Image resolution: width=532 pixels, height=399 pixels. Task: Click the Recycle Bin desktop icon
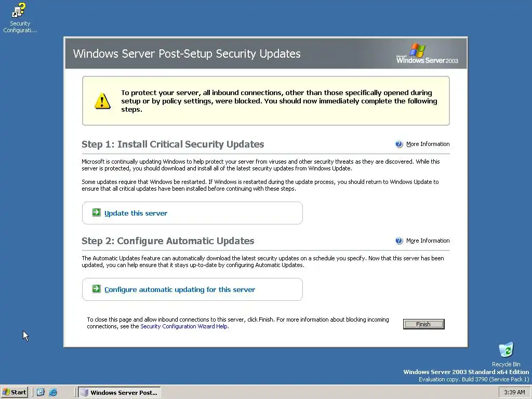[x=506, y=354]
